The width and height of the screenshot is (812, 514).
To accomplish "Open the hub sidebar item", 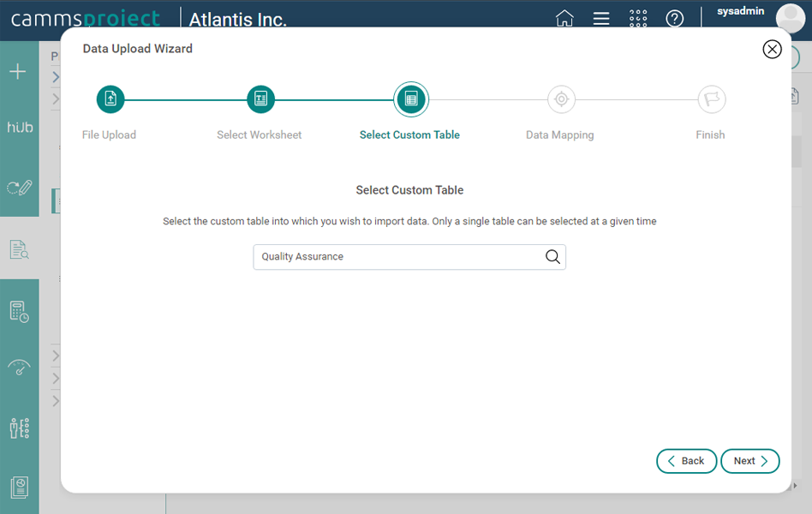I will point(20,128).
